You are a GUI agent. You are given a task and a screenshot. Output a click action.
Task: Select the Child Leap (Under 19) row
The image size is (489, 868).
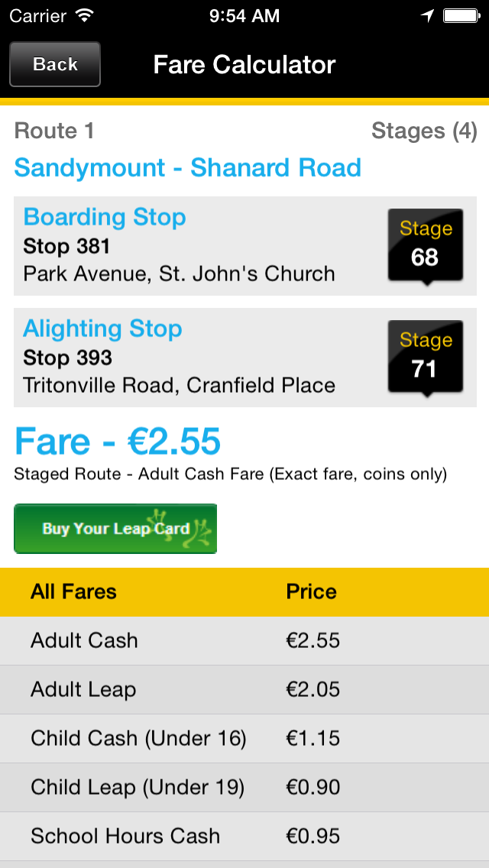[x=244, y=787]
